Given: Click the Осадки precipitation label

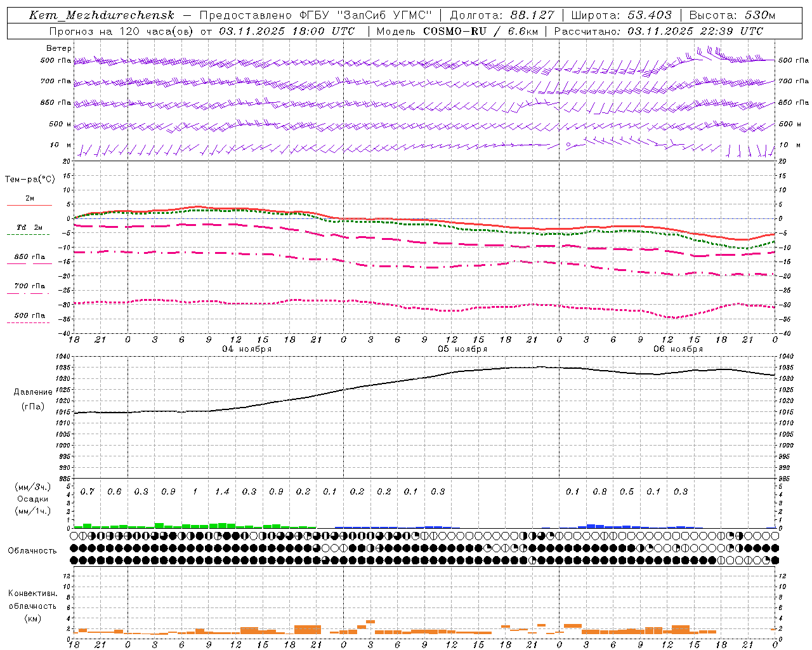Looking at the screenshot, I should tap(32, 499).
